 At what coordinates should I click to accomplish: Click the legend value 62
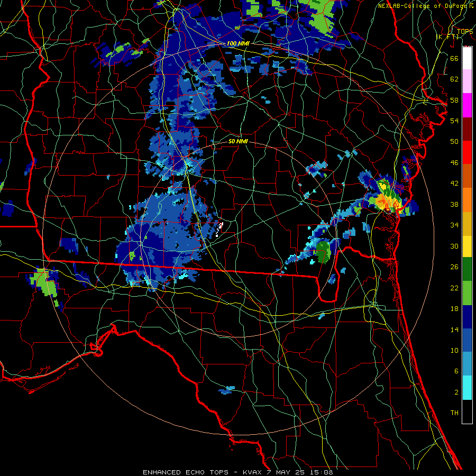coord(454,79)
